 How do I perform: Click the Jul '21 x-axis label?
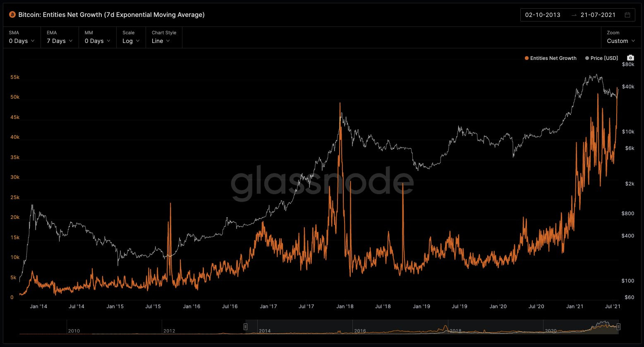tap(613, 307)
